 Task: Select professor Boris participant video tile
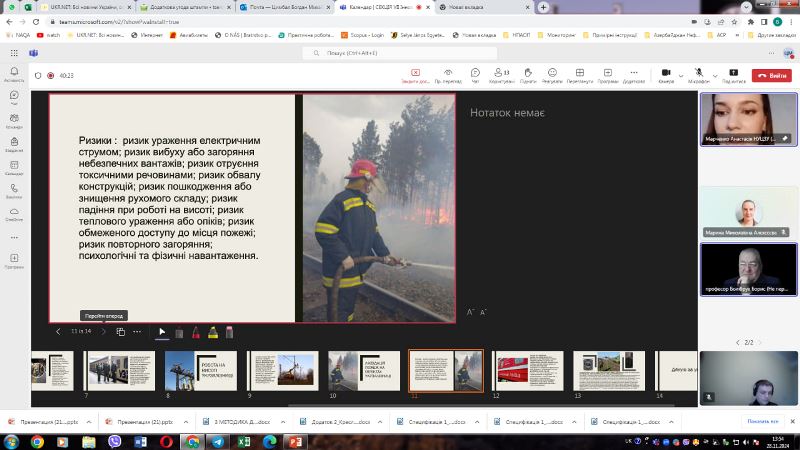pos(748,269)
